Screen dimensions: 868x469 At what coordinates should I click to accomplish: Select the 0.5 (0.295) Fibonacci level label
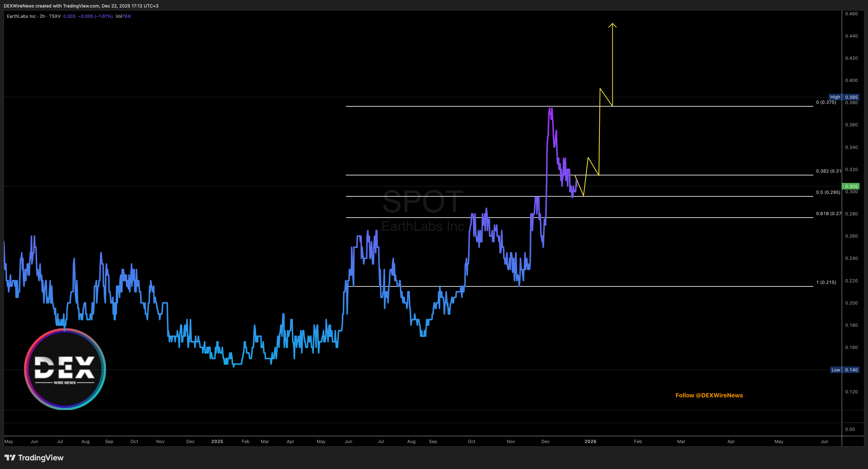tap(828, 192)
